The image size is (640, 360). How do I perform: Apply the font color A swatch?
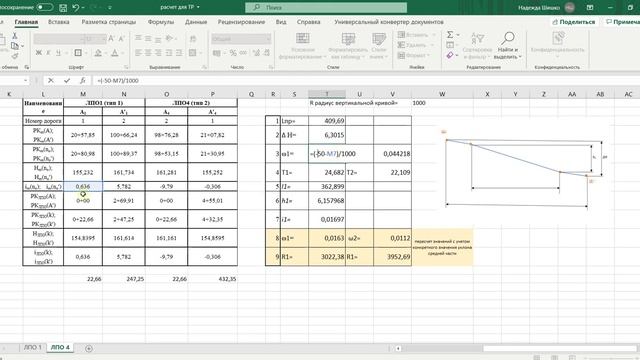(115, 53)
